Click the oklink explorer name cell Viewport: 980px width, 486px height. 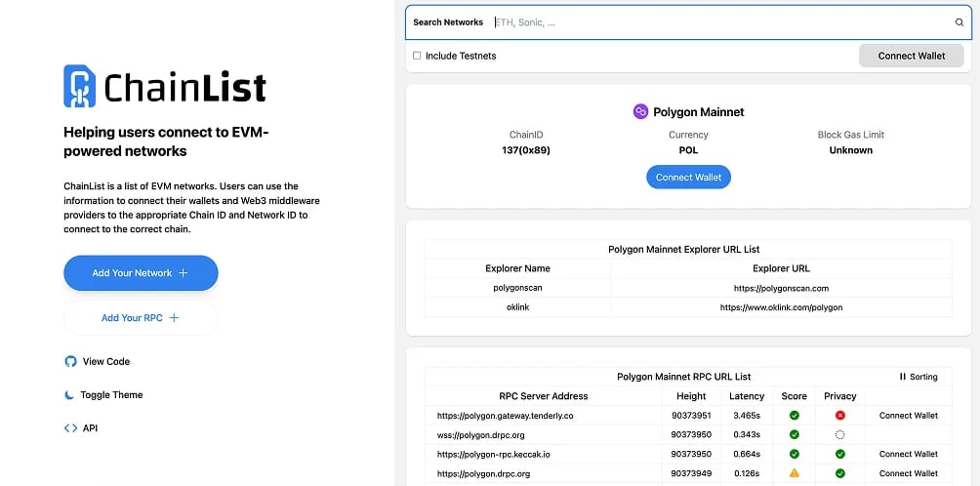click(x=517, y=307)
